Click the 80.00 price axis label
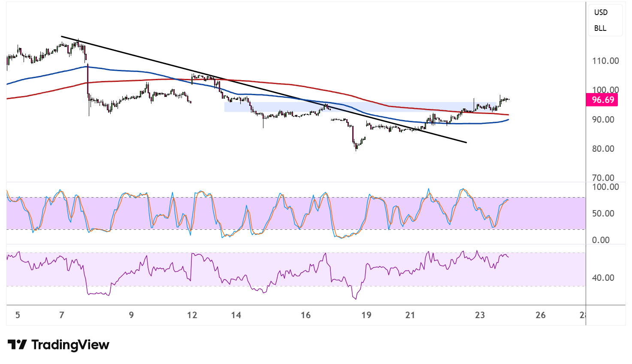 [x=603, y=149]
